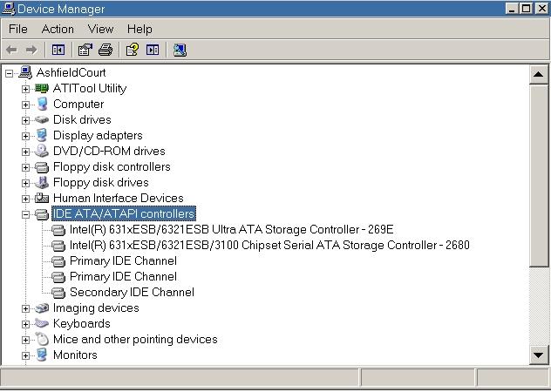Open the Help menu
This screenshot has width=551, height=392.
coord(139,29)
